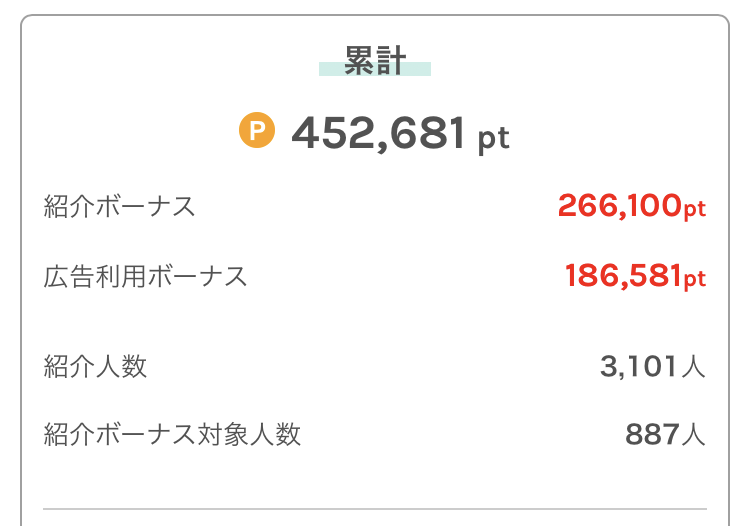Select the 紹介人数 label
This screenshot has height=526, width=750.
pos(95,366)
